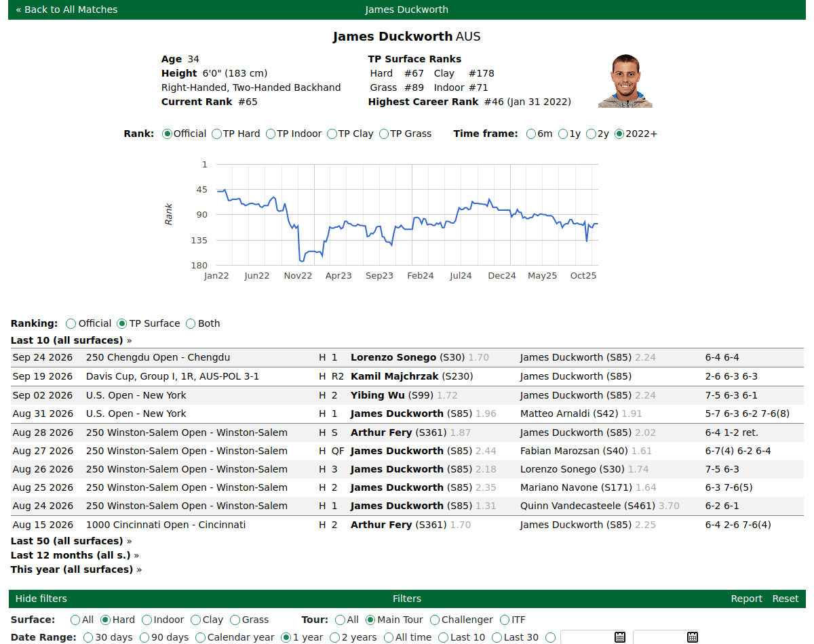814x644 pixels.
Task: Filter surface by Indoor
Action: 147,620
